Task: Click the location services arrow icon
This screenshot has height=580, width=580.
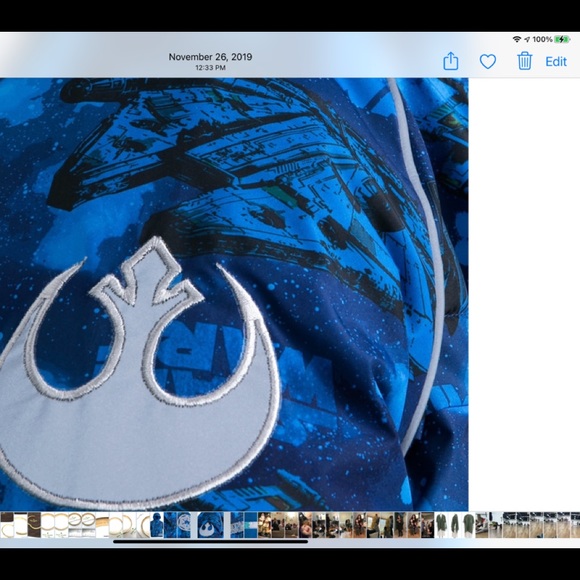Action: [527, 39]
